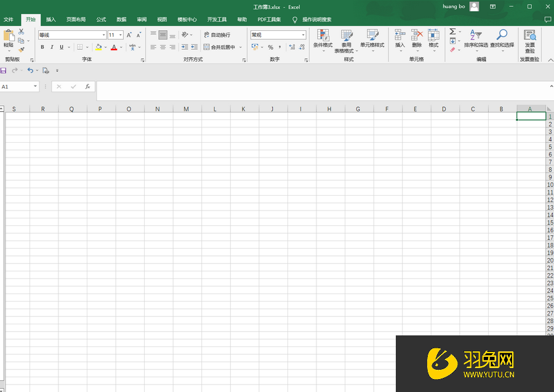Open the 文件 (File) tab
The width and height of the screenshot is (554, 392).
click(x=9, y=20)
